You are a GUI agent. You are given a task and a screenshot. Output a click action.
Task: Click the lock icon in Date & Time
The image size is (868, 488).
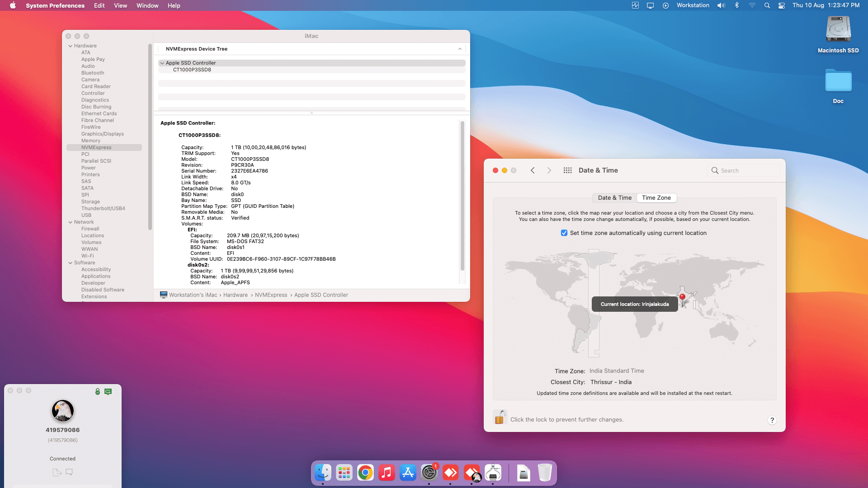tap(500, 417)
